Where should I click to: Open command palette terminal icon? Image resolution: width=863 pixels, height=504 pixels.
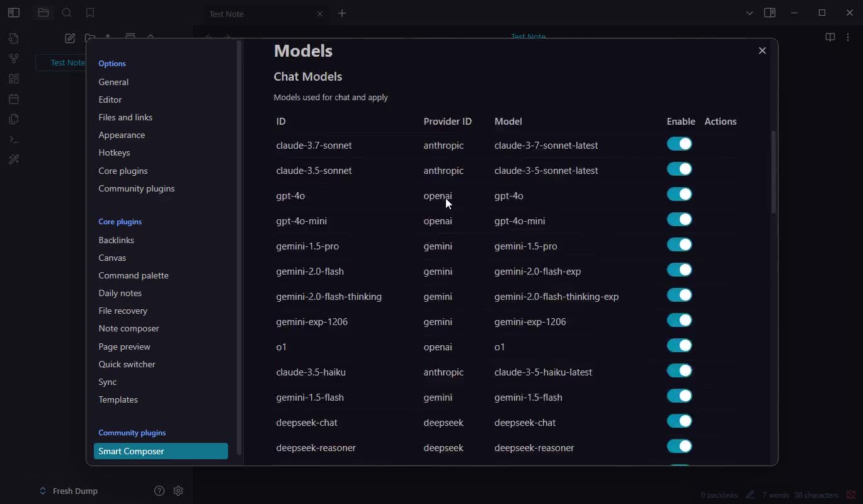14,139
